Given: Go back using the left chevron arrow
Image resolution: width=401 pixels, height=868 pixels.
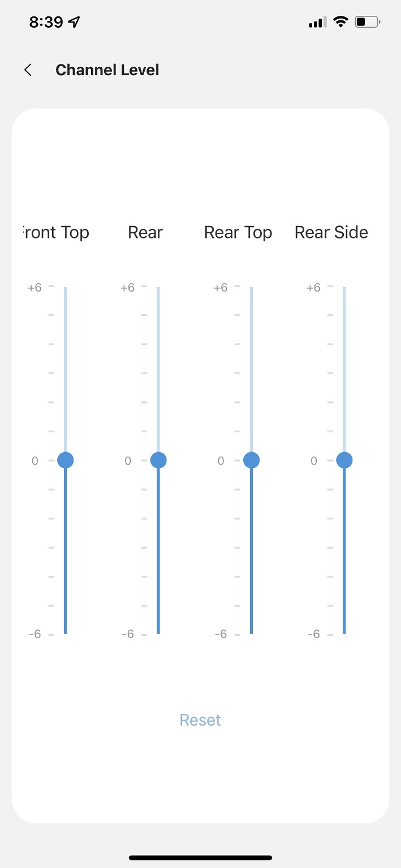Looking at the screenshot, I should pos(28,70).
